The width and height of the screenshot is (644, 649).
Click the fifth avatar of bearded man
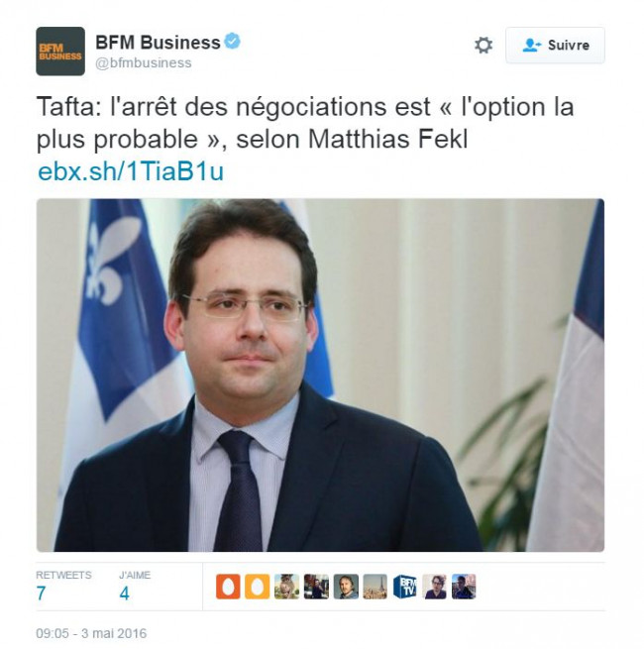pos(346,587)
